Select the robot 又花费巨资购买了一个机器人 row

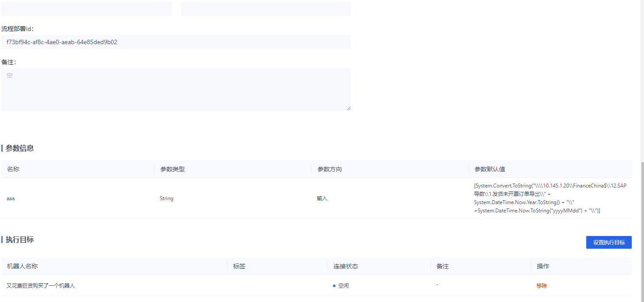pos(41,286)
